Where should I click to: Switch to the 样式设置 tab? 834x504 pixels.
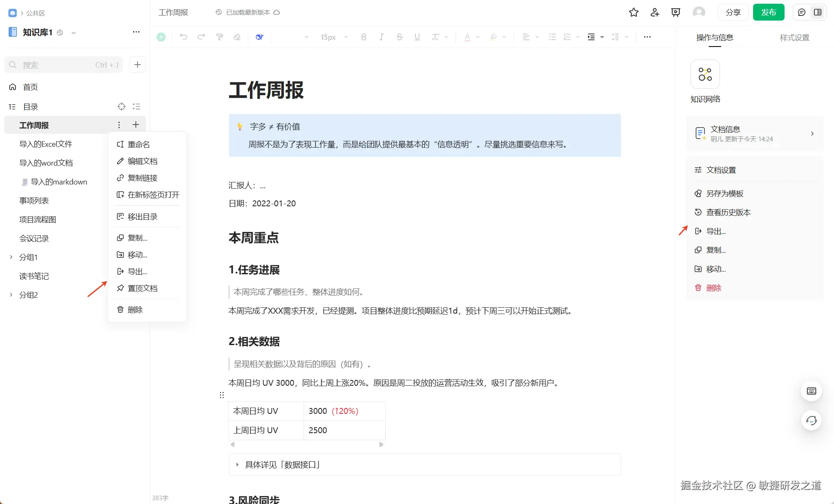pyautogui.click(x=794, y=38)
